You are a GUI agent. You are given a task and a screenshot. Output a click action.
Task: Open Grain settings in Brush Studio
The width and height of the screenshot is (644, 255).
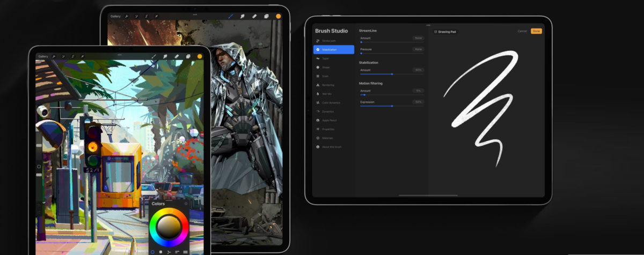(334, 76)
